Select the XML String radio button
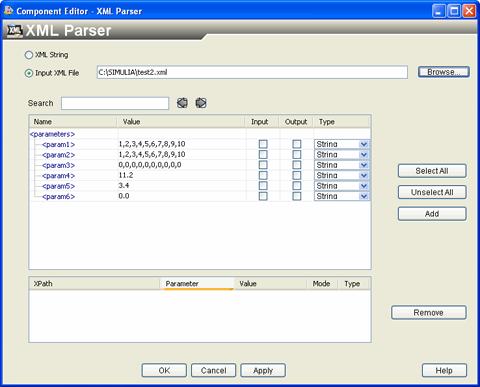480x387 pixels. pos(29,55)
